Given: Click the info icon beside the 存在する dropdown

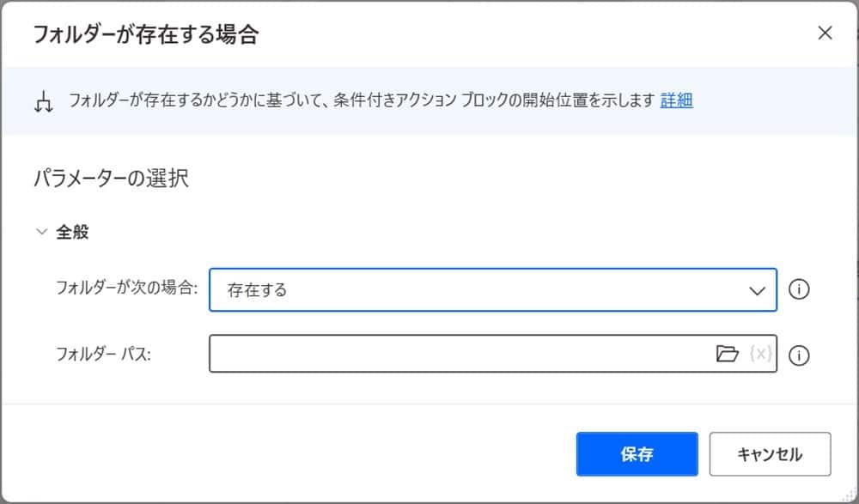Looking at the screenshot, I should coord(800,289).
